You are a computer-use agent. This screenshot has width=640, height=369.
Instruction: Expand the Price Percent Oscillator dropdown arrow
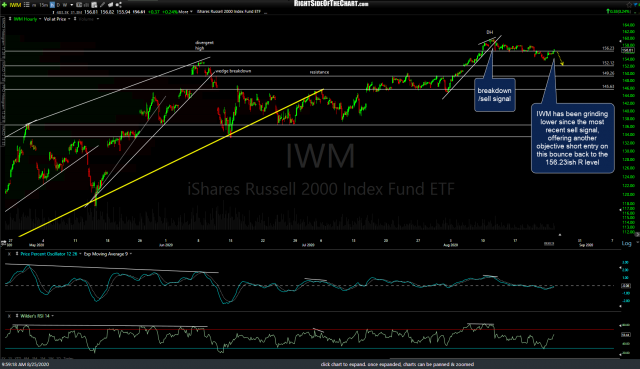(x=80, y=254)
